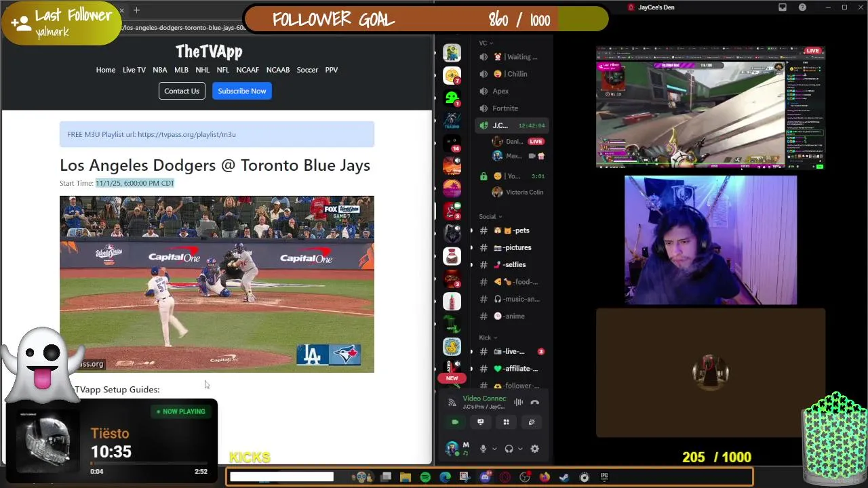Screen dimensions: 868x488
Task: Open Discord activities launcher icon
Action: tap(506, 422)
